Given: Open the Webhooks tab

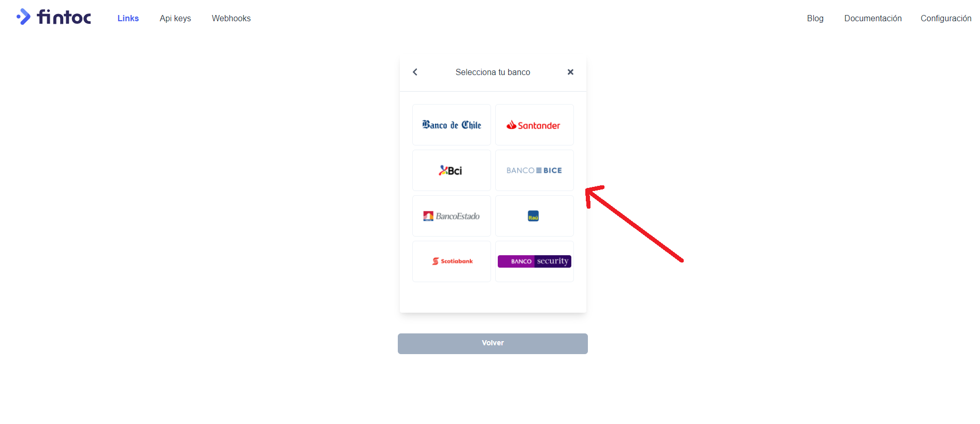Looking at the screenshot, I should 231,18.
